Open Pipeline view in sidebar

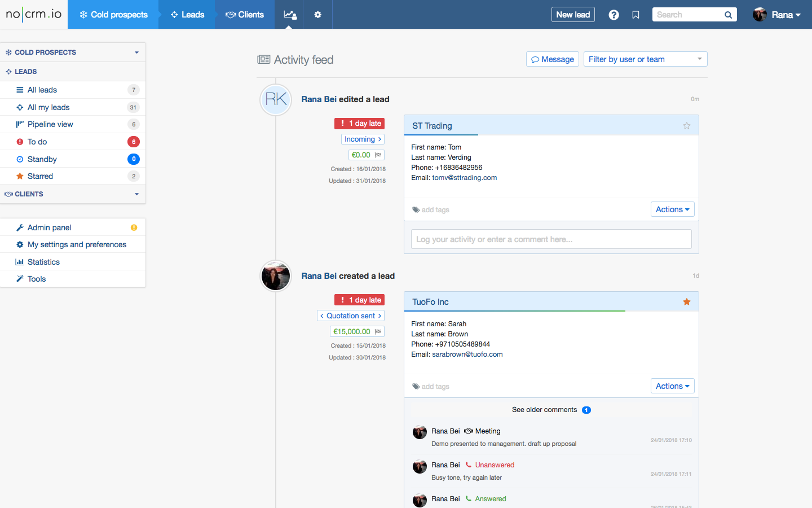pyautogui.click(x=73, y=124)
